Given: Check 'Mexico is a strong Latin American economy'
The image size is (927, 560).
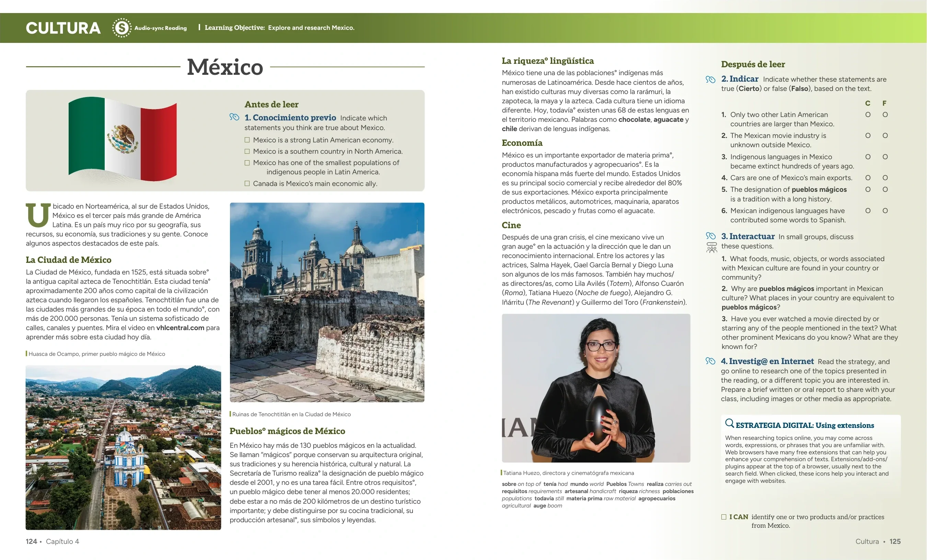Looking at the screenshot, I should (247, 140).
